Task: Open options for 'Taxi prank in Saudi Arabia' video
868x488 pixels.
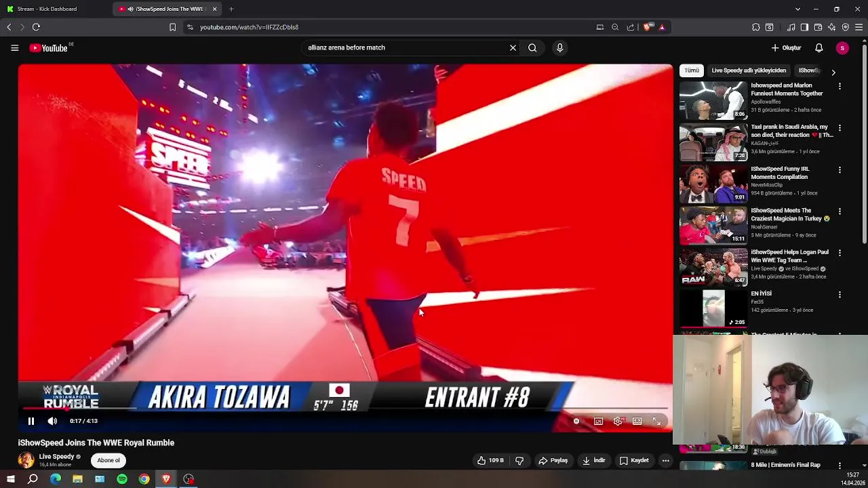Action: click(x=840, y=127)
